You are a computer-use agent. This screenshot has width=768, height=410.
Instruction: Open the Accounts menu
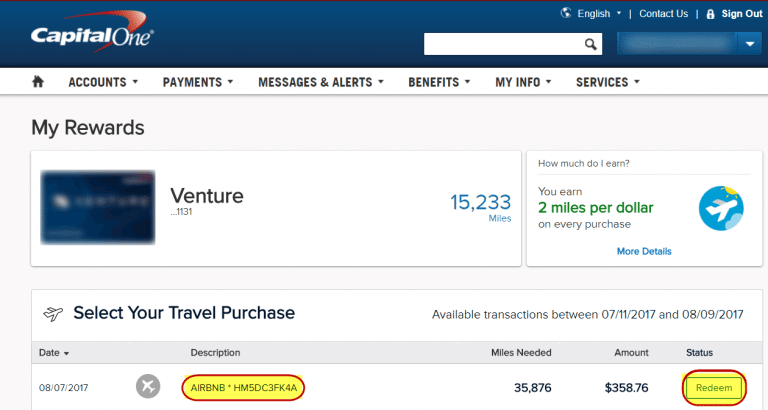[103, 82]
